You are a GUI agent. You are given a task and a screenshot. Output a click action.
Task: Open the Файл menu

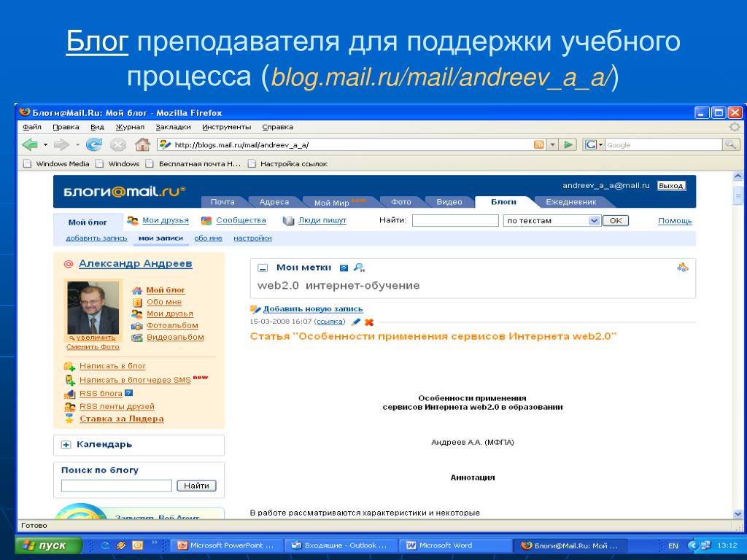(x=32, y=127)
